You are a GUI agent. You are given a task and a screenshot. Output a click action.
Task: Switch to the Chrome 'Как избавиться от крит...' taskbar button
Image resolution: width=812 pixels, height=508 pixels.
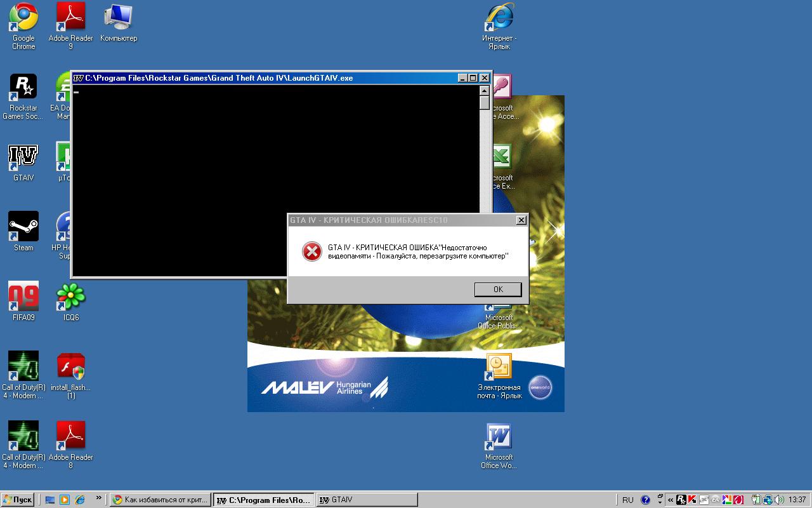pyautogui.click(x=160, y=500)
